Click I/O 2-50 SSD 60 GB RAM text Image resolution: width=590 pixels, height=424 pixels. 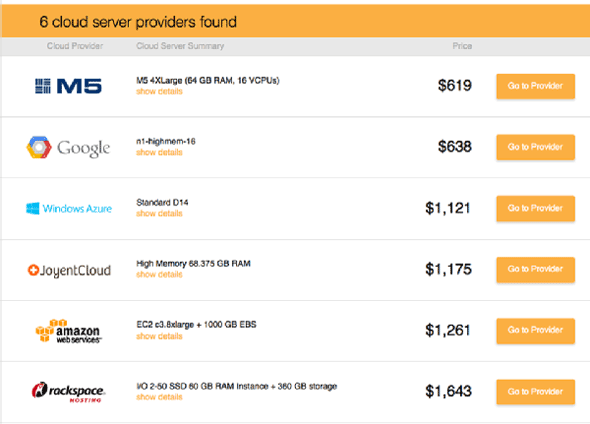(237, 386)
